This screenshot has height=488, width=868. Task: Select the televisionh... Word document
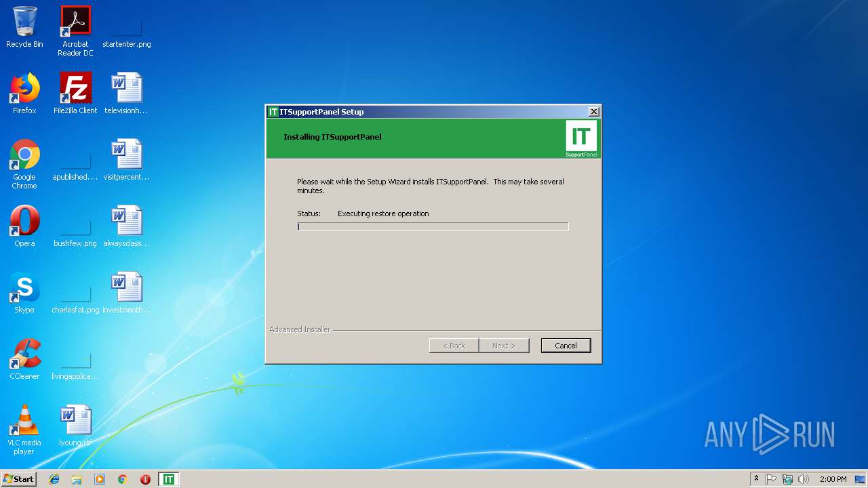(126, 94)
